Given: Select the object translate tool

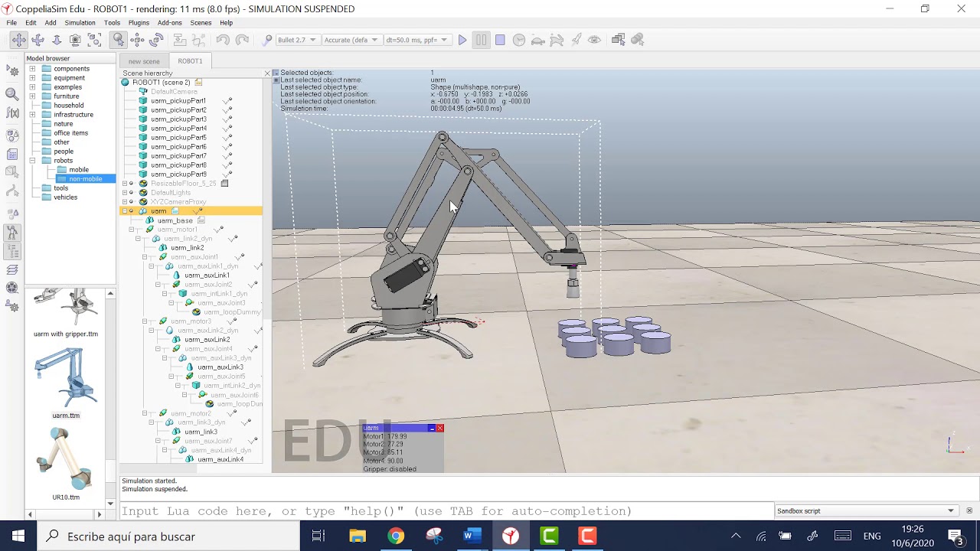Looking at the screenshot, I should coord(138,40).
